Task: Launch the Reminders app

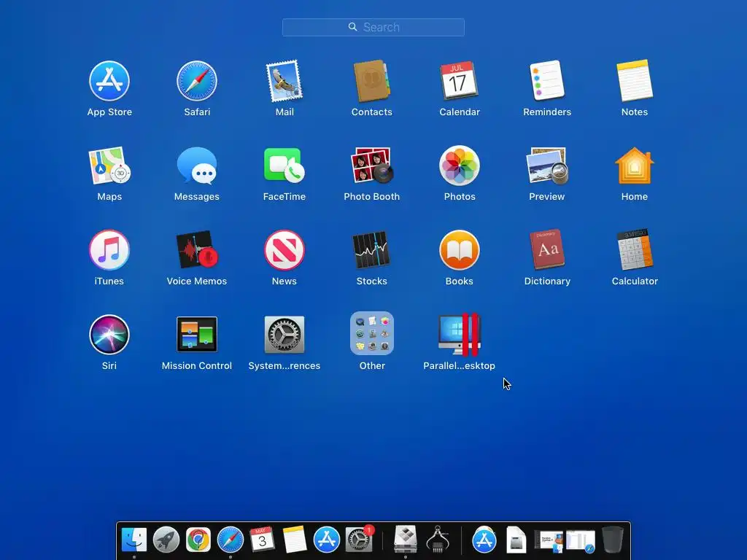Action: click(547, 80)
